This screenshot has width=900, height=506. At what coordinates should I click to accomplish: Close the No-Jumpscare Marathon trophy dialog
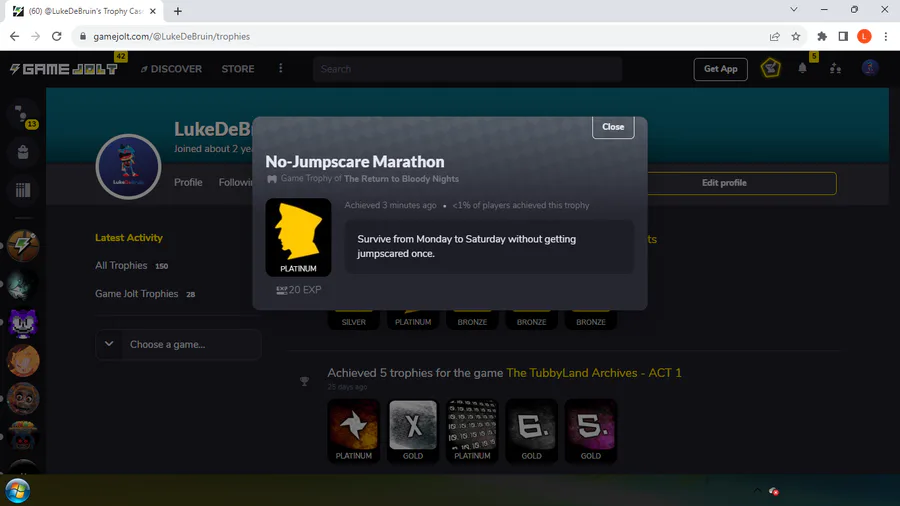coord(612,127)
